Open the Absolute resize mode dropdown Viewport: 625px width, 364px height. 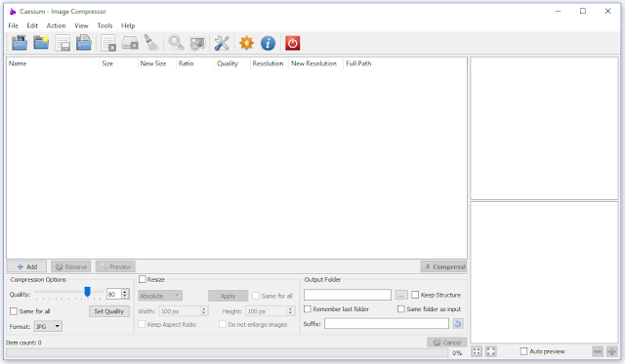pos(160,296)
